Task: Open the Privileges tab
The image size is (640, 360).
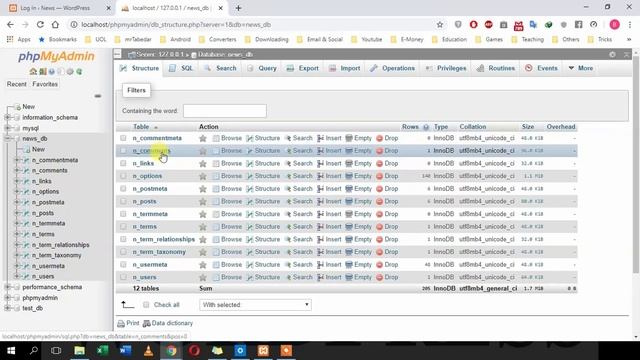Action: tap(446, 68)
